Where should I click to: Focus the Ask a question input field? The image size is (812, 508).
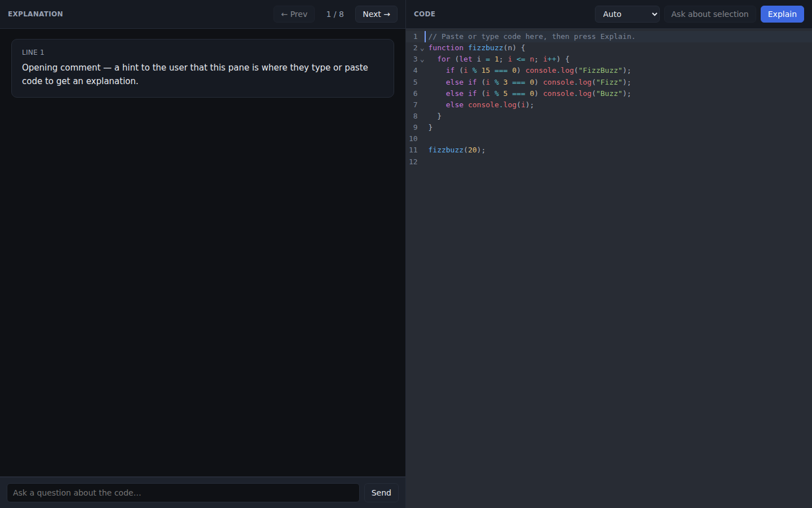[183, 493]
